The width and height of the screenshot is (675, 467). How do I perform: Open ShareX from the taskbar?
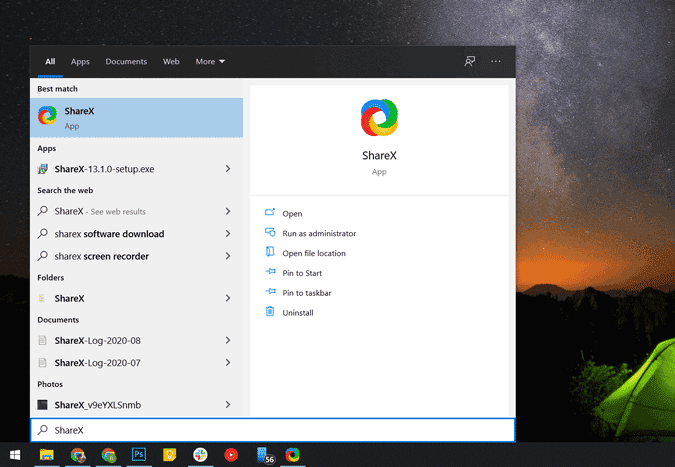pyautogui.click(x=293, y=455)
